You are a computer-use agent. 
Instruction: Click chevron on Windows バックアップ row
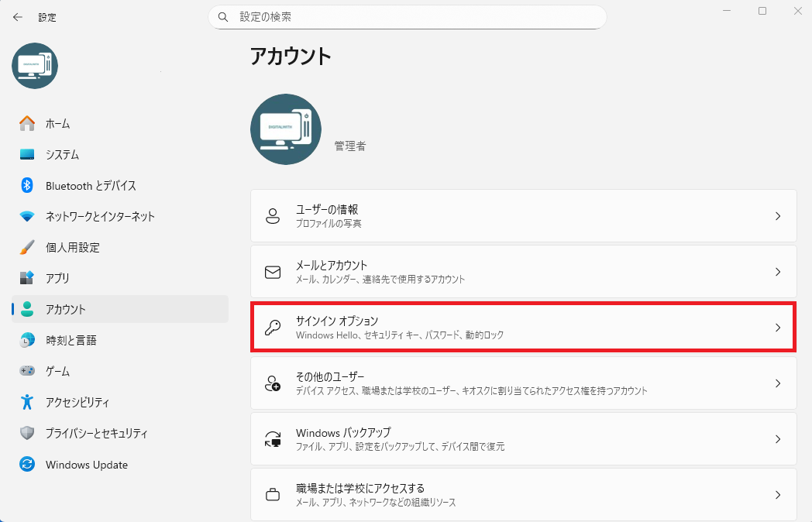(778, 439)
